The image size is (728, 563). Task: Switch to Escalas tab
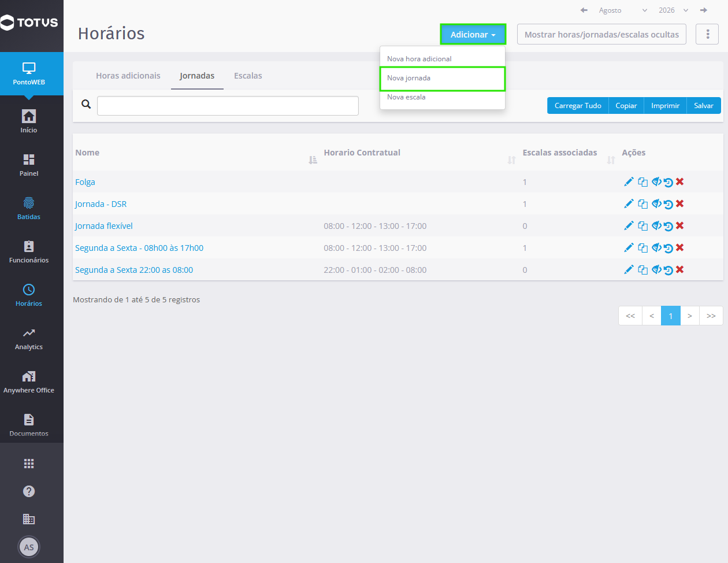248,76
